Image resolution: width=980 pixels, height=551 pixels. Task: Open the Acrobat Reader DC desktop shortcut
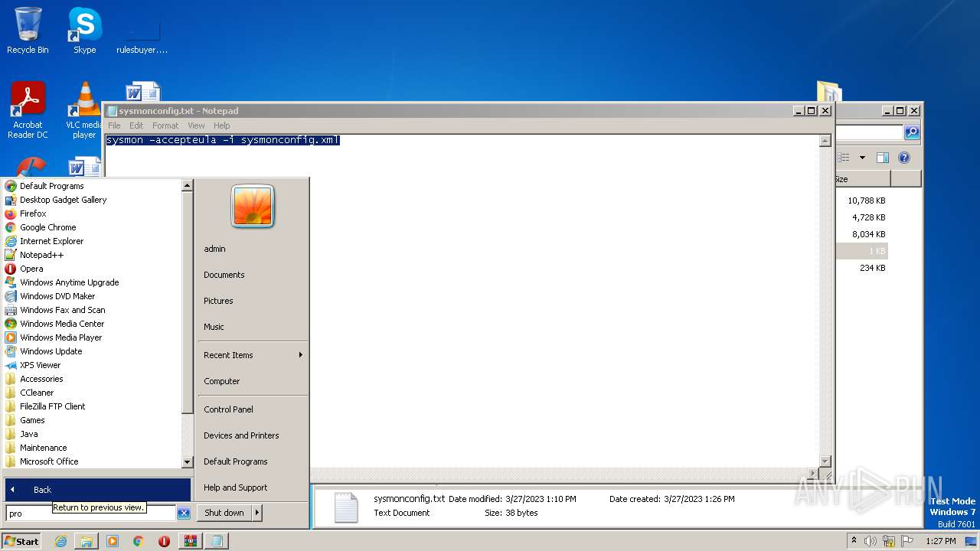28,110
